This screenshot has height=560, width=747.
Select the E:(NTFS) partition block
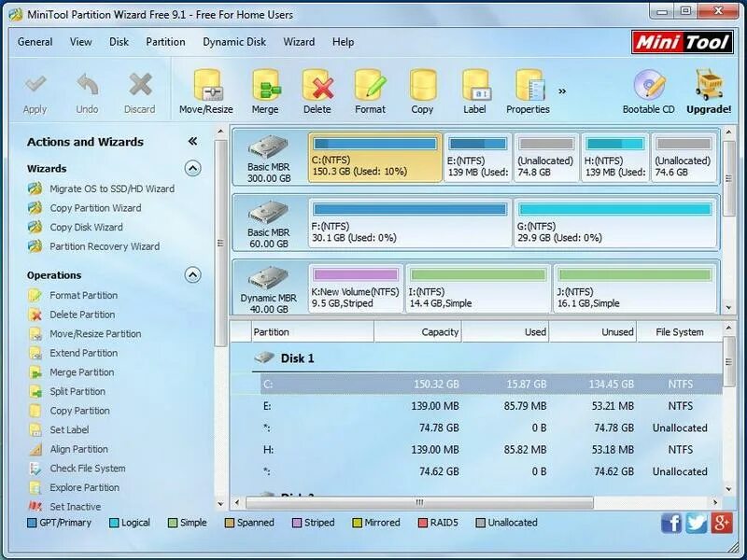[x=478, y=157]
